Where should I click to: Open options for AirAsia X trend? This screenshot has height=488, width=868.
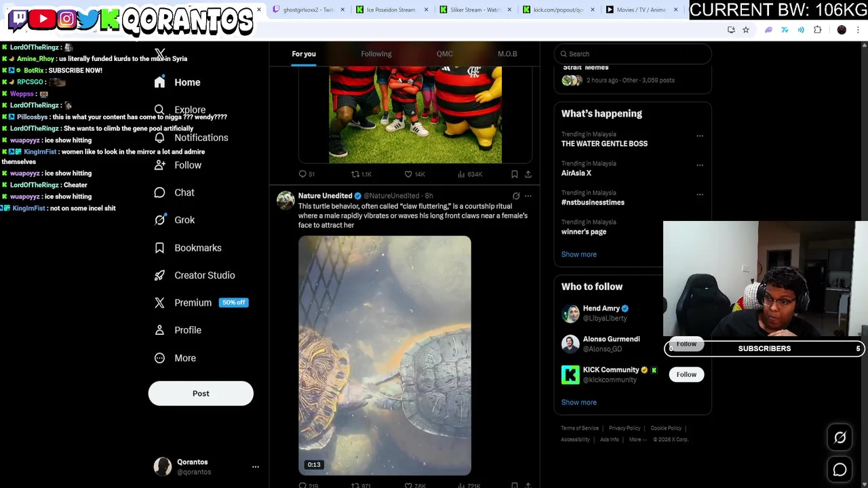pos(700,165)
